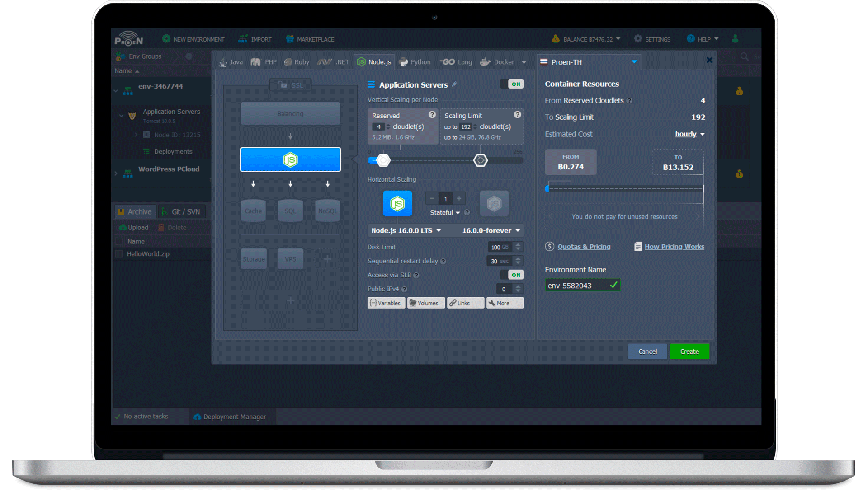Check the HelloWorld.zip checkbox

(119, 254)
